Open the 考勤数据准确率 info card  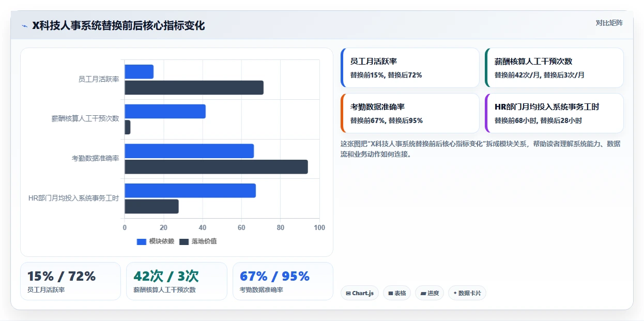[x=410, y=113]
